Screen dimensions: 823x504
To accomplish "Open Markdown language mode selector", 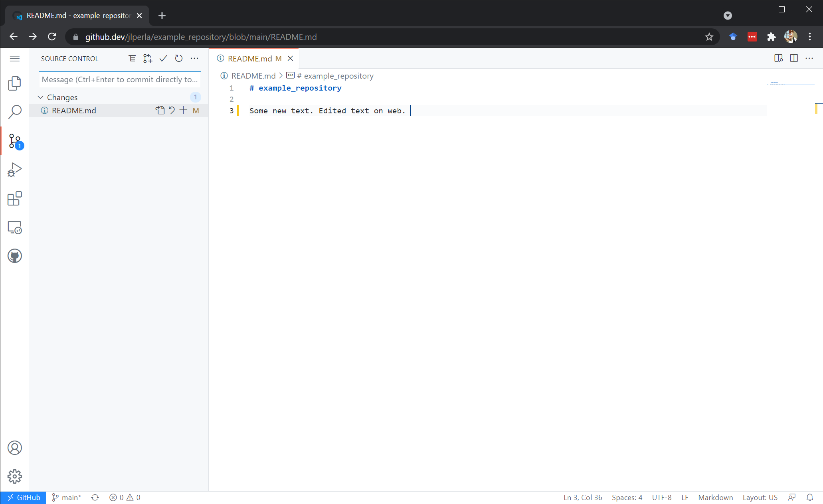I will click(715, 497).
